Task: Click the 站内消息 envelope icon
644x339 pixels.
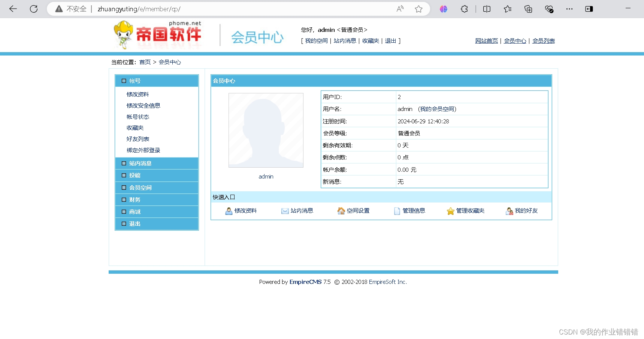Action: click(285, 211)
